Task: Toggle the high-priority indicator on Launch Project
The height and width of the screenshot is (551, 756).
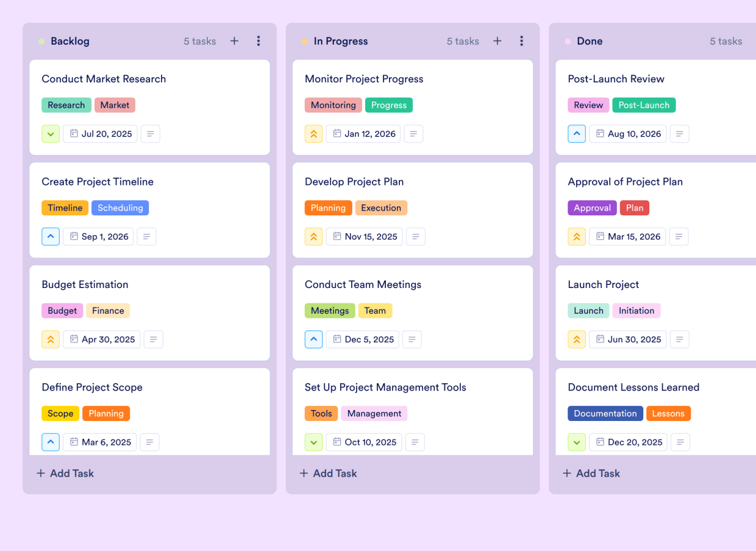Action: coord(577,339)
